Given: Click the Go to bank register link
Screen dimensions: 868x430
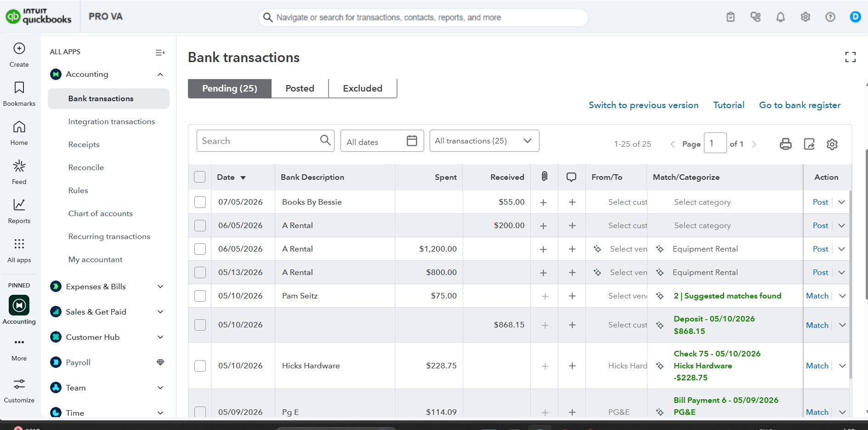Looking at the screenshot, I should [800, 105].
